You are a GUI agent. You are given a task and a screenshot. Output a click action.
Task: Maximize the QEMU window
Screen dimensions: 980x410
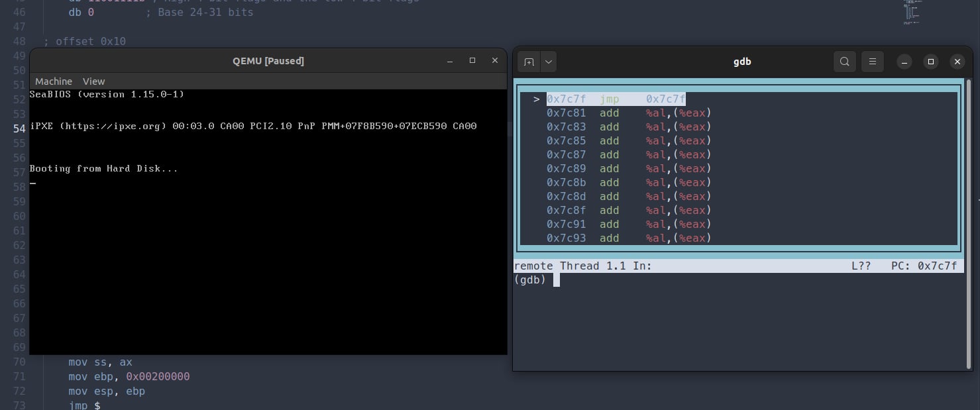coord(472,60)
